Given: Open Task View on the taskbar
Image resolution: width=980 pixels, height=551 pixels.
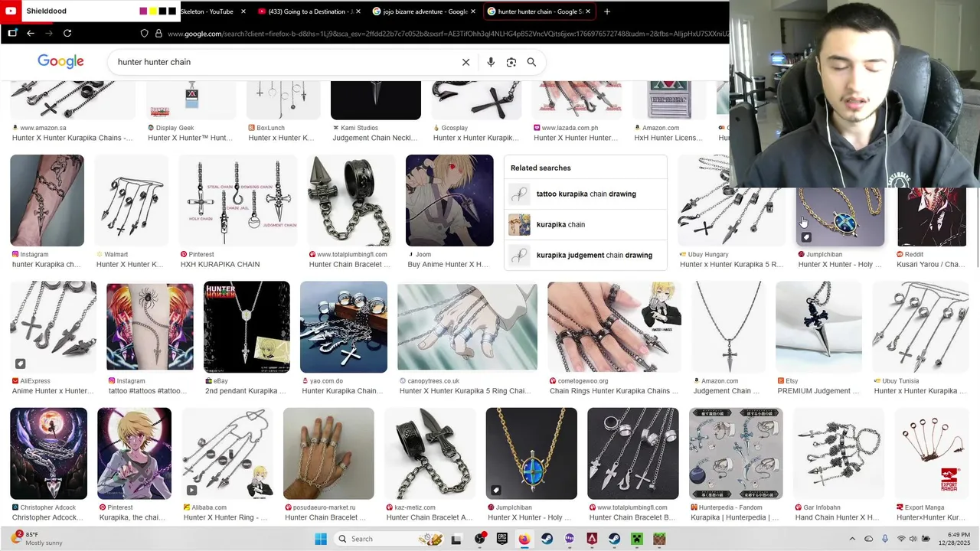Looking at the screenshot, I should (x=456, y=539).
